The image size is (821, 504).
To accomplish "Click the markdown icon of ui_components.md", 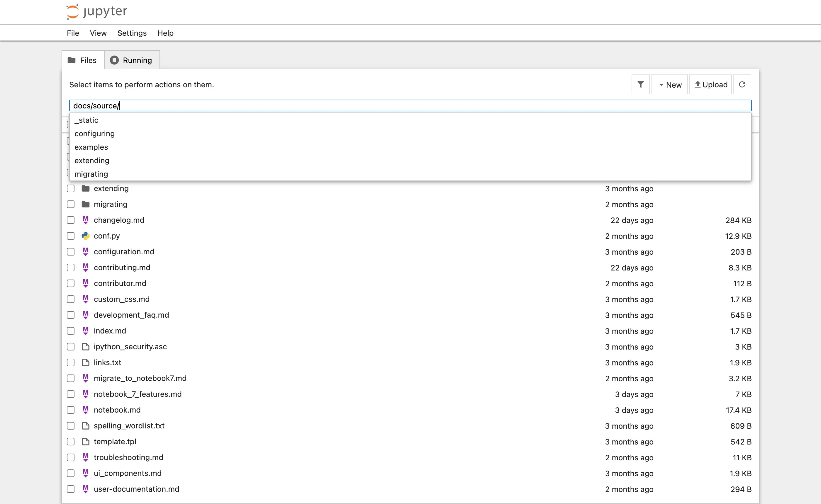I will click(86, 473).
